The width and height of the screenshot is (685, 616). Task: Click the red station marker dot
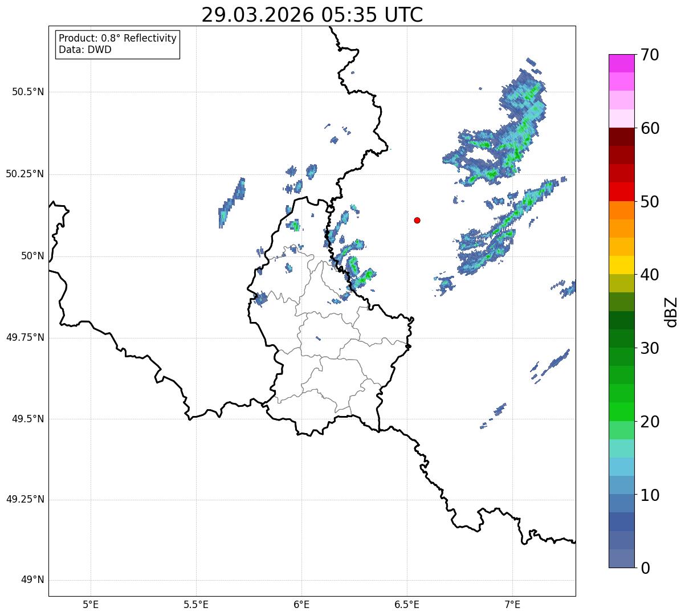(x=417, y=220)
